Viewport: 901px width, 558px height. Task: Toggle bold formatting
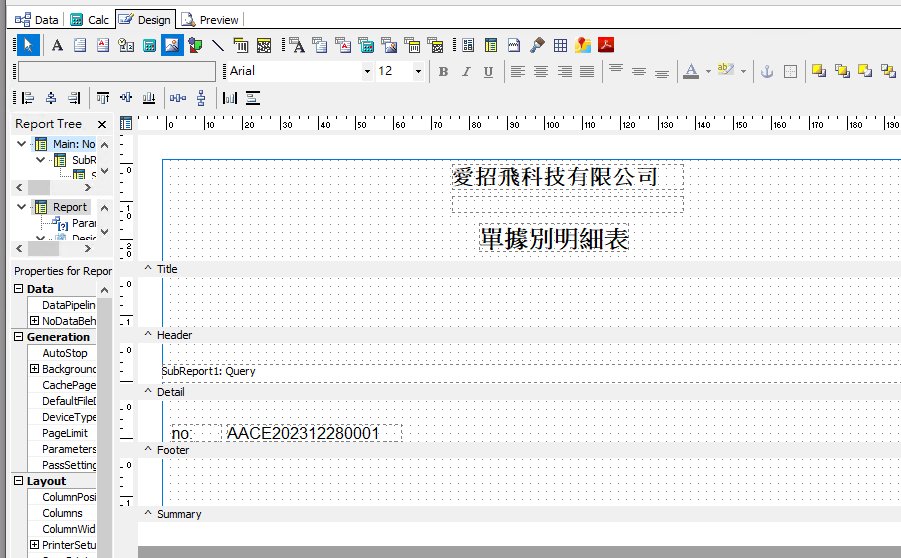pyautogui.click(x=443, y=72)
